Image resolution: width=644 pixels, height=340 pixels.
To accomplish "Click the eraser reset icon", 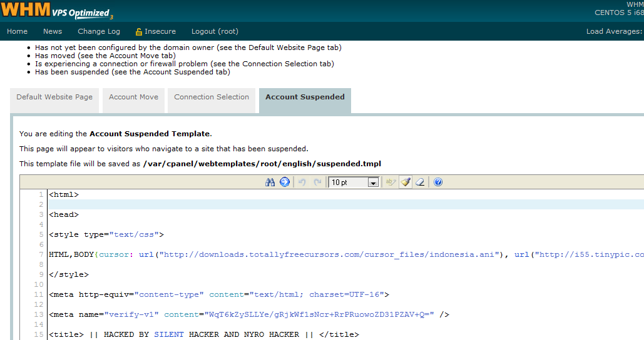I will point(420,182).
